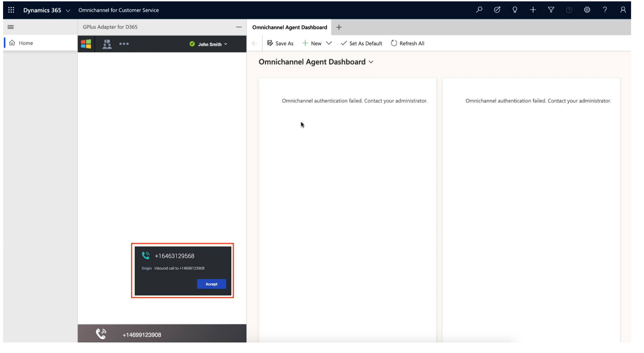Expand the chevron next to New

pyautogui.click(x=329, y=43)
